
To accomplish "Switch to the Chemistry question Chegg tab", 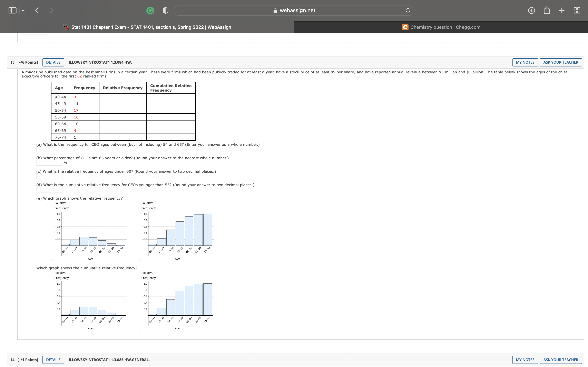I will click(441, 27).
